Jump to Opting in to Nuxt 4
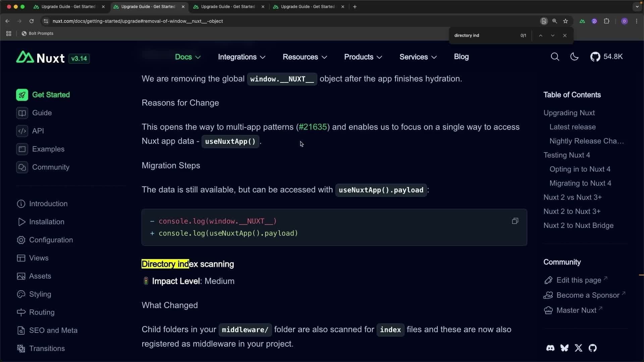 click(580, 169)
